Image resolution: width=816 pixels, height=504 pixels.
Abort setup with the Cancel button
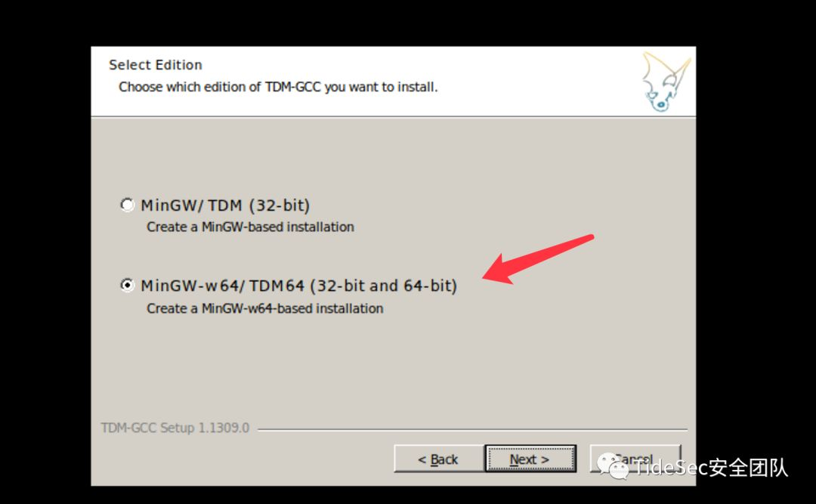635,458
